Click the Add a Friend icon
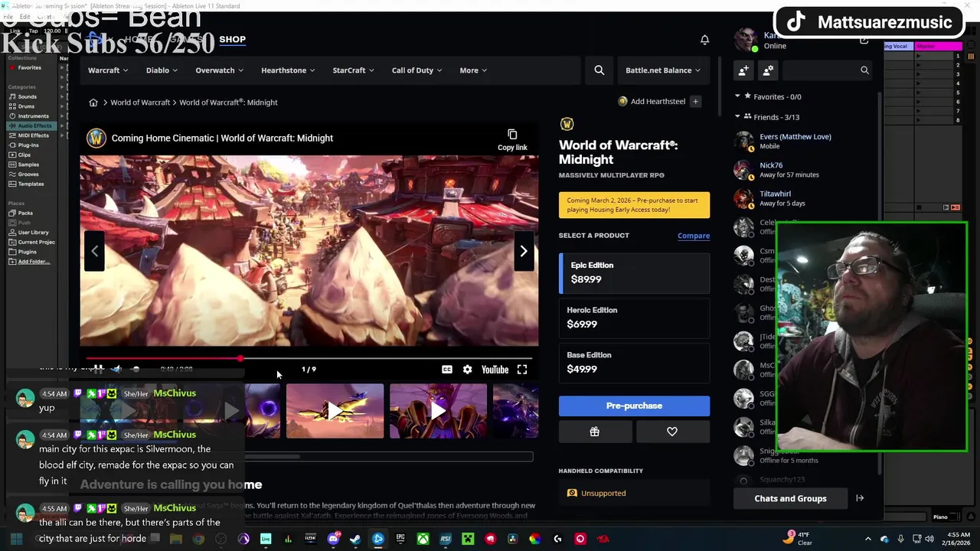980x551 pixels. [x=743, y=70]
